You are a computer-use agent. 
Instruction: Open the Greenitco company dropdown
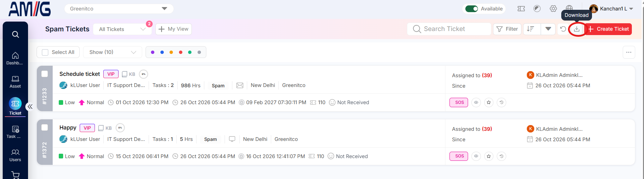(119, 9)
